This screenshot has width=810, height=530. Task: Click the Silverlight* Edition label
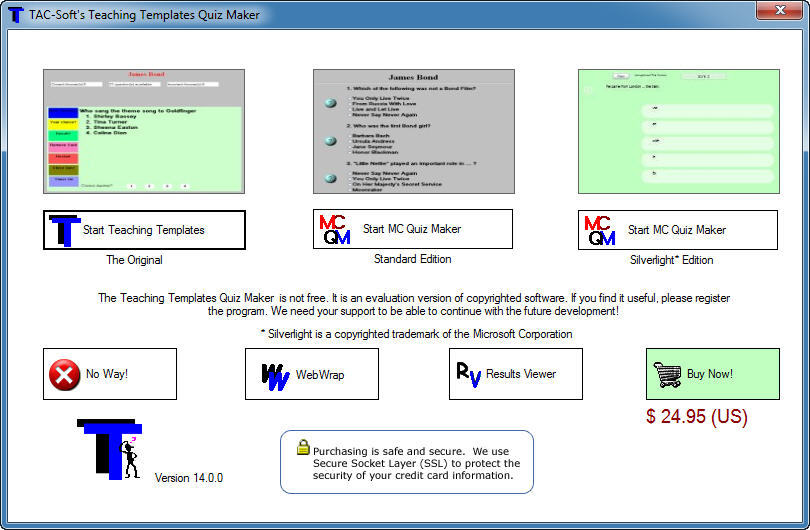[672, 260]
